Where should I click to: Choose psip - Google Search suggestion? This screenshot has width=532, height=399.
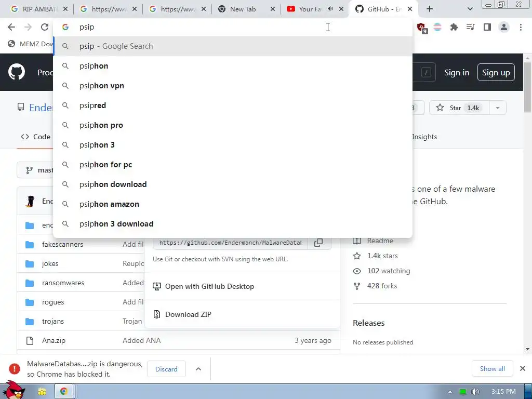tap(233, 46)
